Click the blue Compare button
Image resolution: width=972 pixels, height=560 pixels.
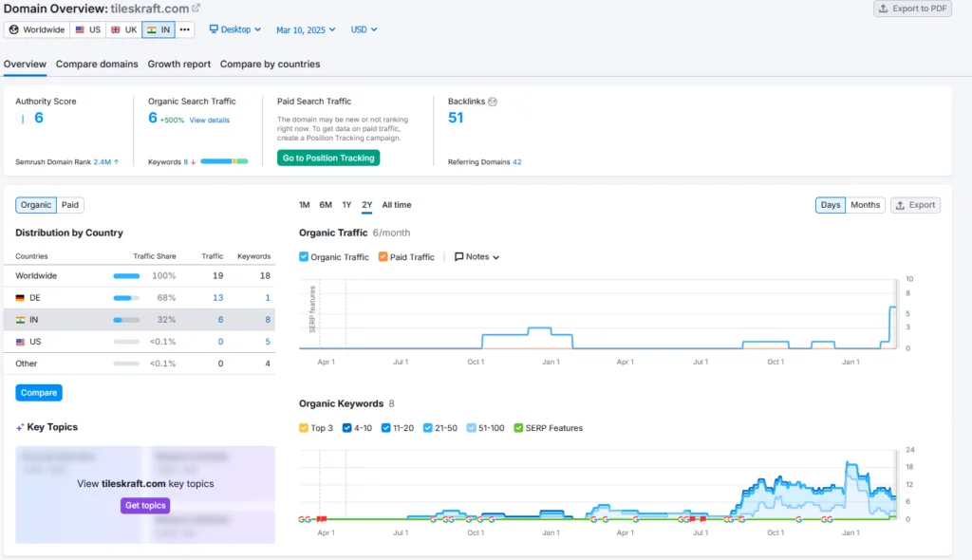(x=38, y=393)
